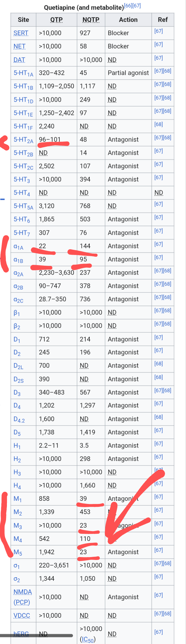Image resolution: width=186 pixels, height=644 pixels.
Task: Select the '320–432' QTP value
Action: click(52, 73)
